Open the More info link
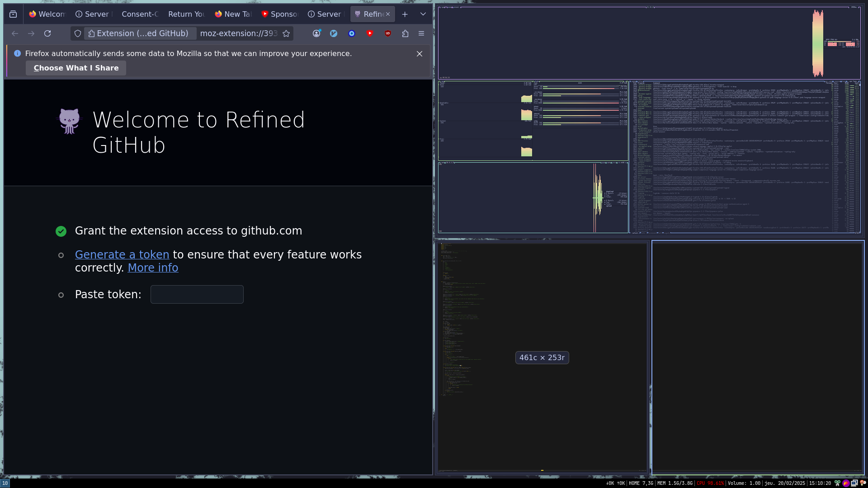Screen dimensions: 868x488 (x=153, y=268)
